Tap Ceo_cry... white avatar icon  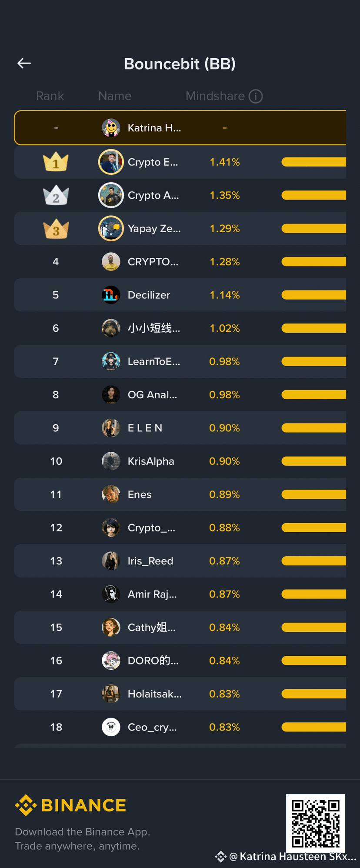[111, 727]
